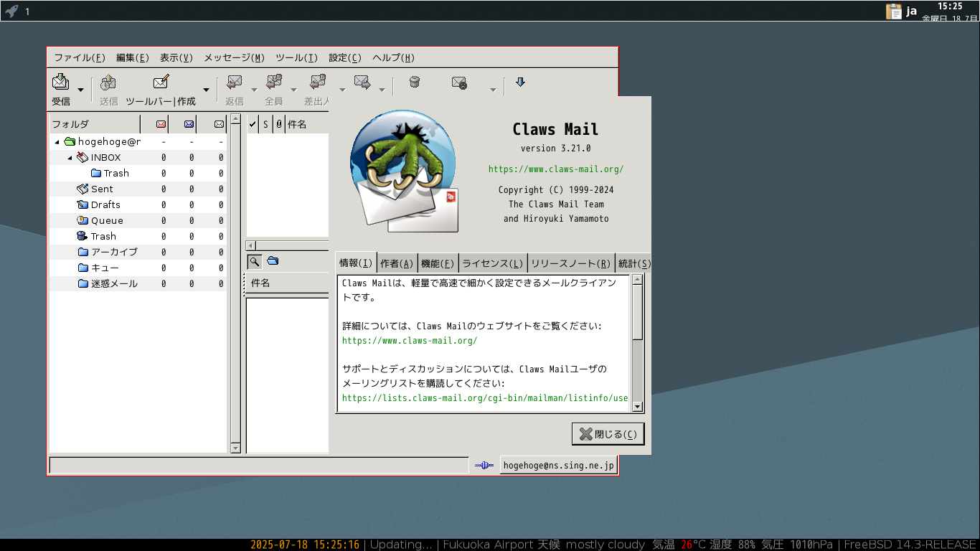Close the About dialog with 閉じる(C)
Image resolution: width=980 pixels, height=551 pixels.
tap(608, 434)
